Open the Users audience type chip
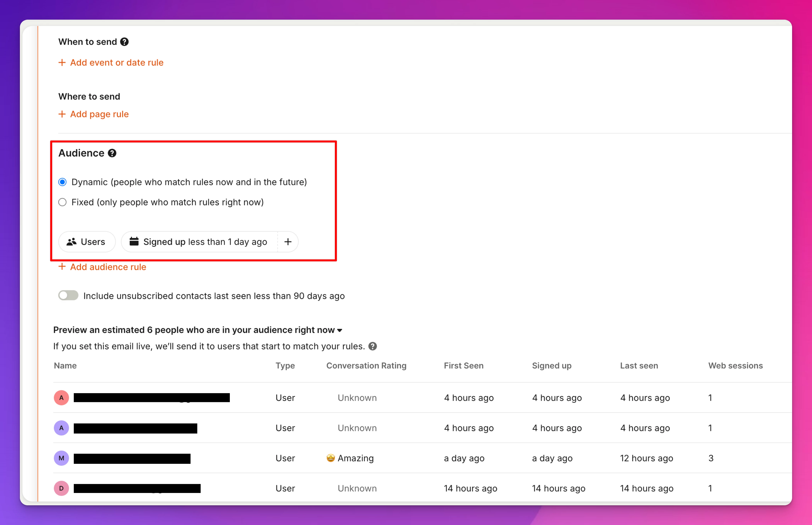The image size is (812, 525). pyautogui.click(x=87, y=242)
